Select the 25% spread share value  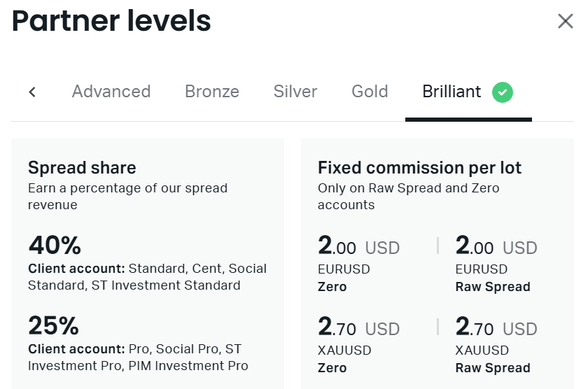tap(54, 326)
